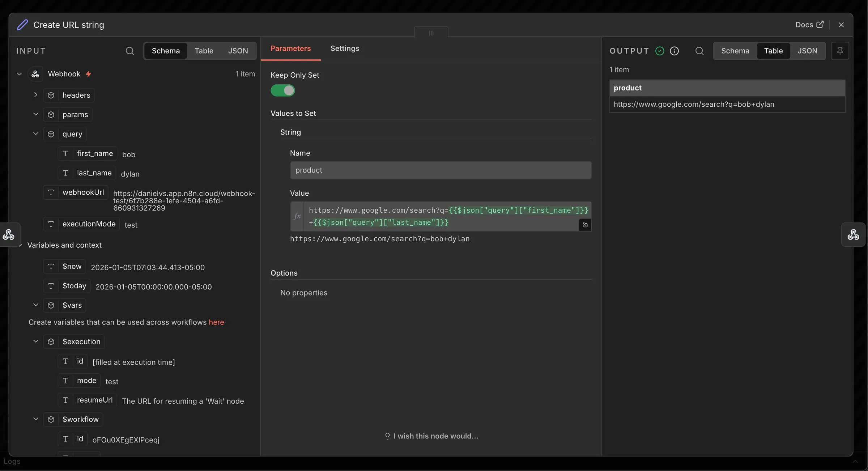The width and height of the screenshot is (868, 471).
Task: Select the mode field under $execution
Action: pyautogui.click(x=79, y=381)
